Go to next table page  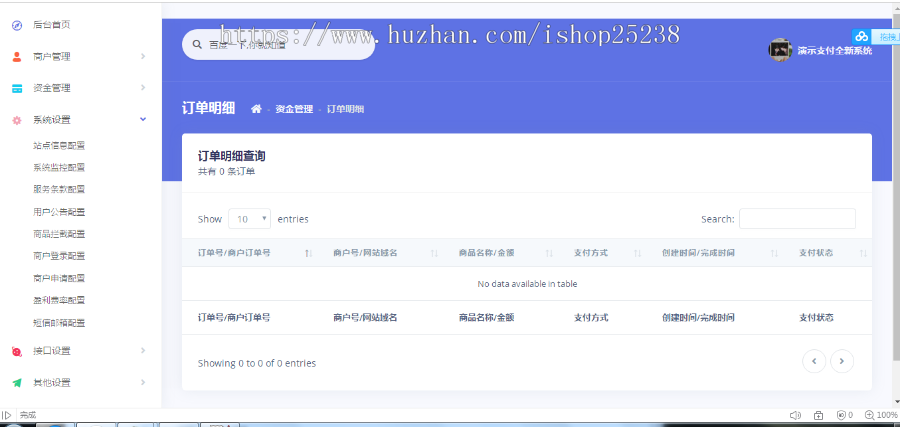click(842, 361)
